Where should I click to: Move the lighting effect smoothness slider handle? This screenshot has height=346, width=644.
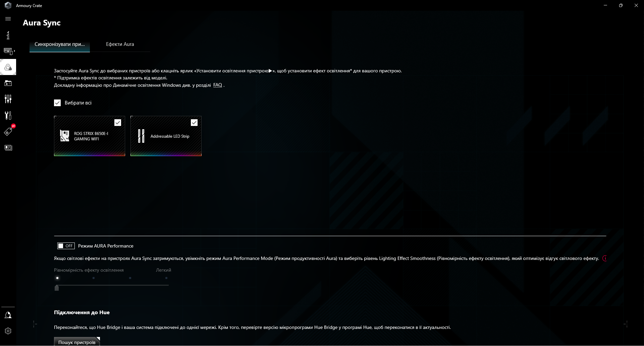[57, 287]
